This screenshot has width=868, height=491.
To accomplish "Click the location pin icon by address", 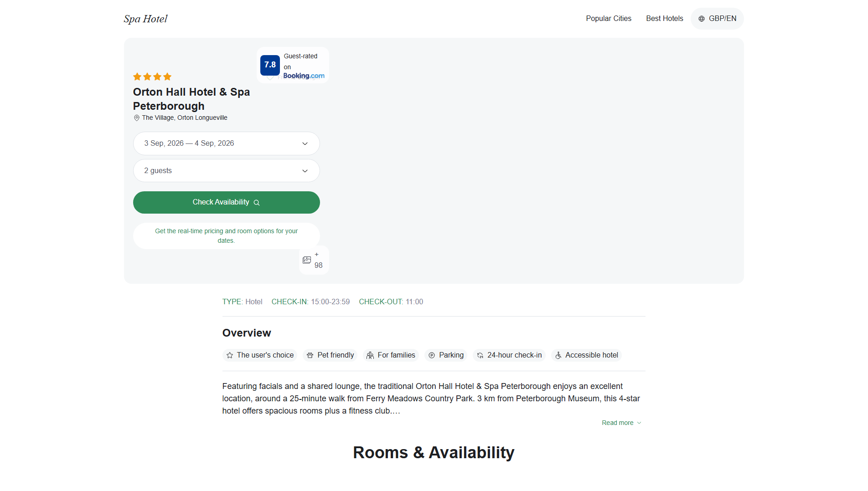I will click(x=136, y=118).
